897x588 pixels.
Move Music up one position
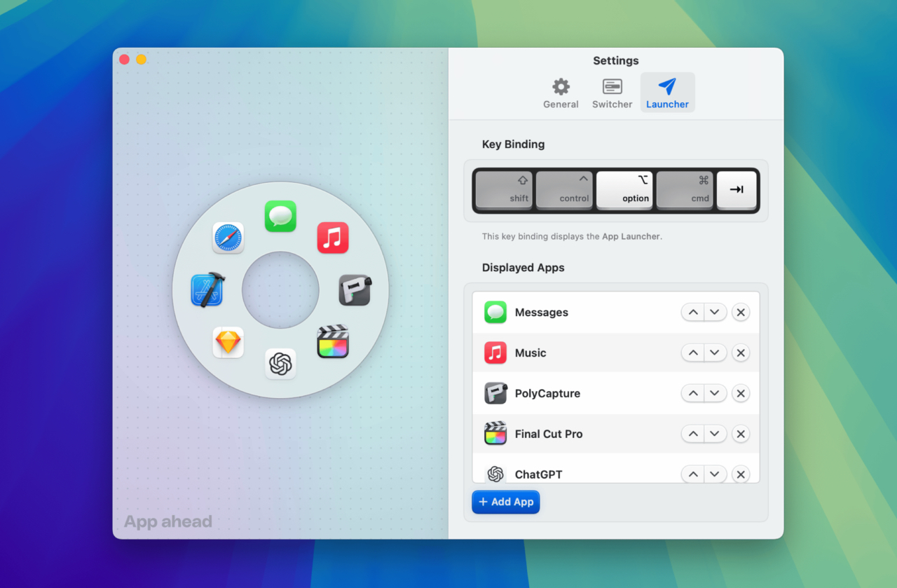pyautogui.click(x=693, y=353)
